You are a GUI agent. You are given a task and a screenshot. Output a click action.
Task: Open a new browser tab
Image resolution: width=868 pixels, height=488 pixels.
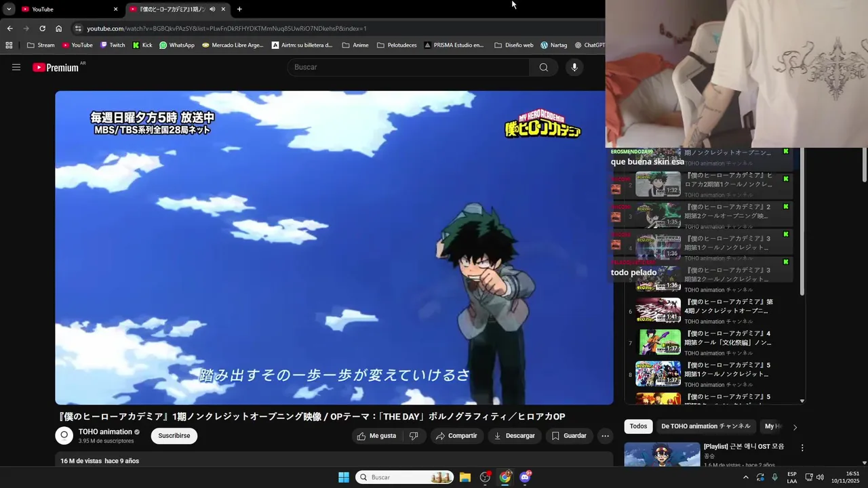(x=239, y=9)
